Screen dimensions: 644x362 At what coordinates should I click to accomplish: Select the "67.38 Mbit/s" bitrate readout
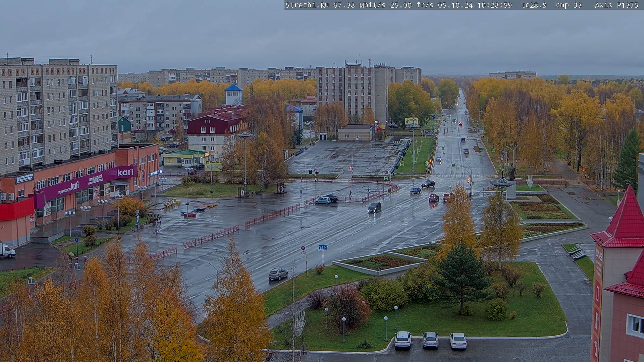360,5
